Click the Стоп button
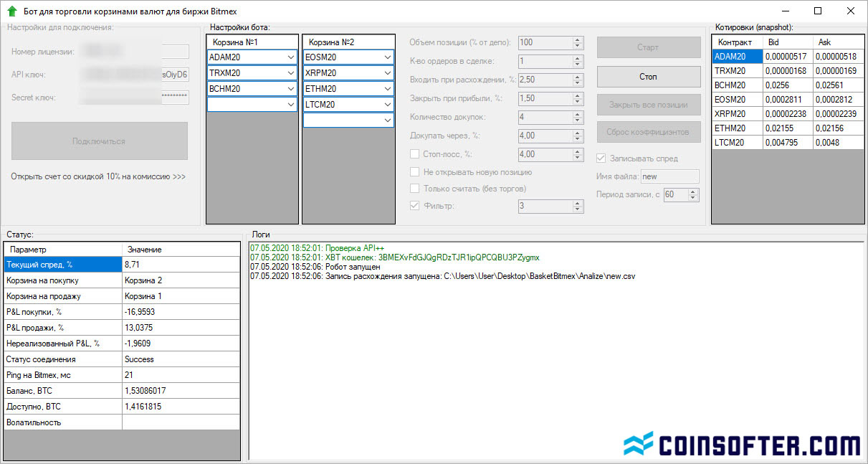Image resolution: width=868 pixels, height=464 pixels. coord(649,76)
